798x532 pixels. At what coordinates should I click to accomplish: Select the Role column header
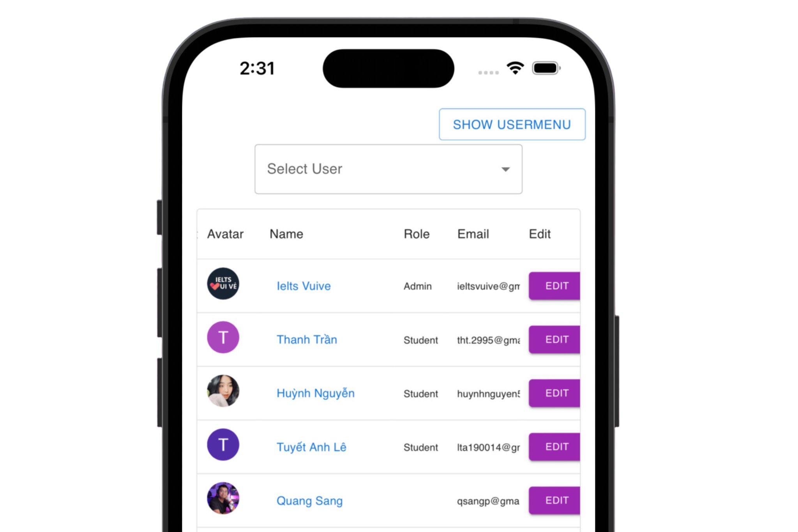pyautogui.click(x=416, y=233)
